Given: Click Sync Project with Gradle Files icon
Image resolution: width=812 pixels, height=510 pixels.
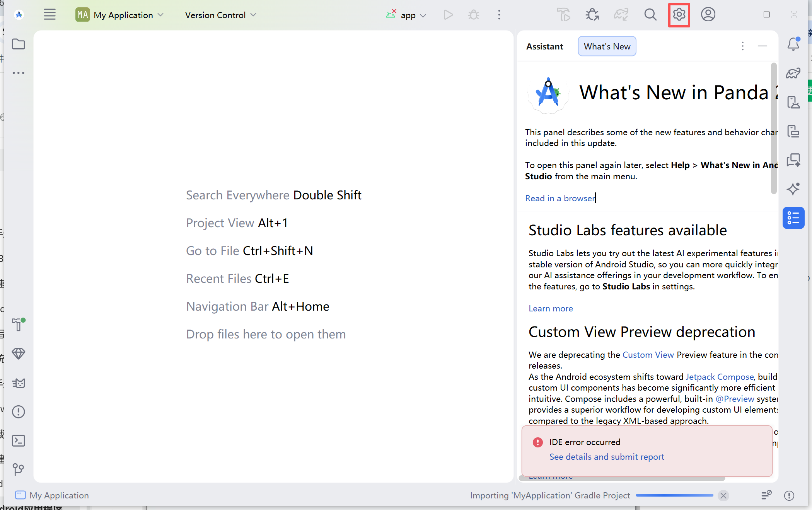Looking at the screenshot, I should tap(621, 15).
